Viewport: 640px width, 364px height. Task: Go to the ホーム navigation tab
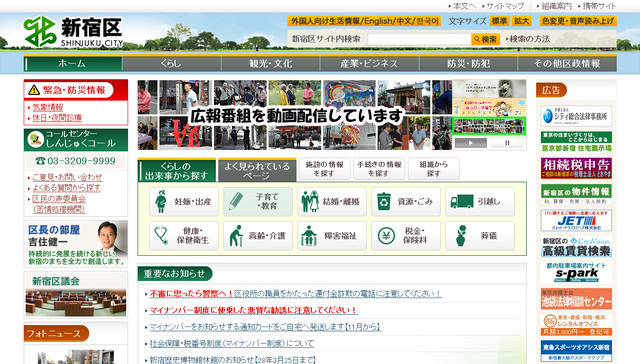[x=73, y=64]
